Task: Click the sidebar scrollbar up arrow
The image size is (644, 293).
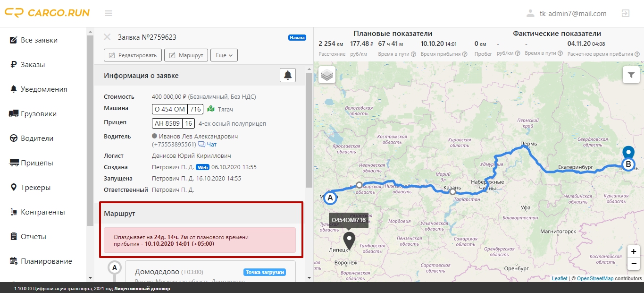Action: [90, 32]
